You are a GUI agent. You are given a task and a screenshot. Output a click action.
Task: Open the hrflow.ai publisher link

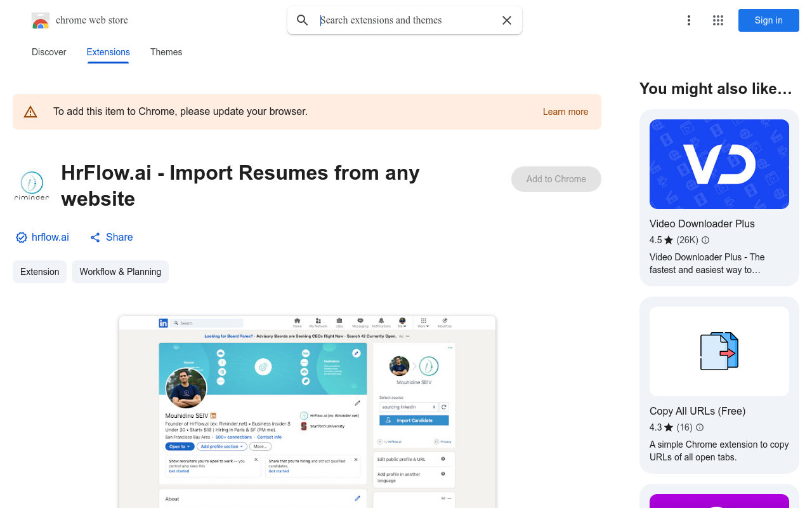pos(50,237)
